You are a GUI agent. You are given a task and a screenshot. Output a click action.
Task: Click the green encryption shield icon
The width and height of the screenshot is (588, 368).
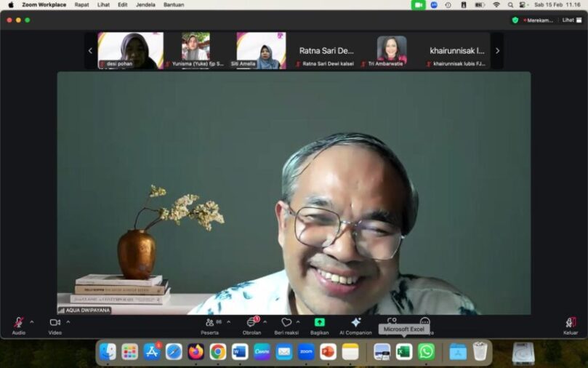point(515,20)
